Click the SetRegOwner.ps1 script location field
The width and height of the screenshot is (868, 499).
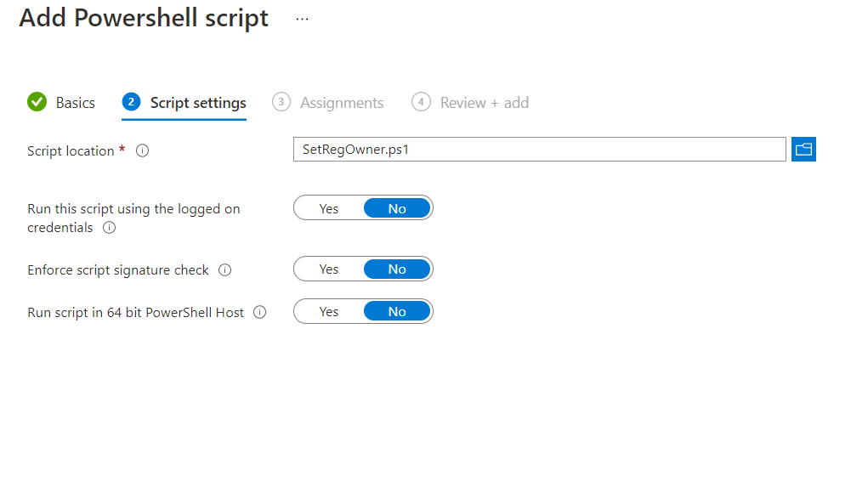point(539,150)
